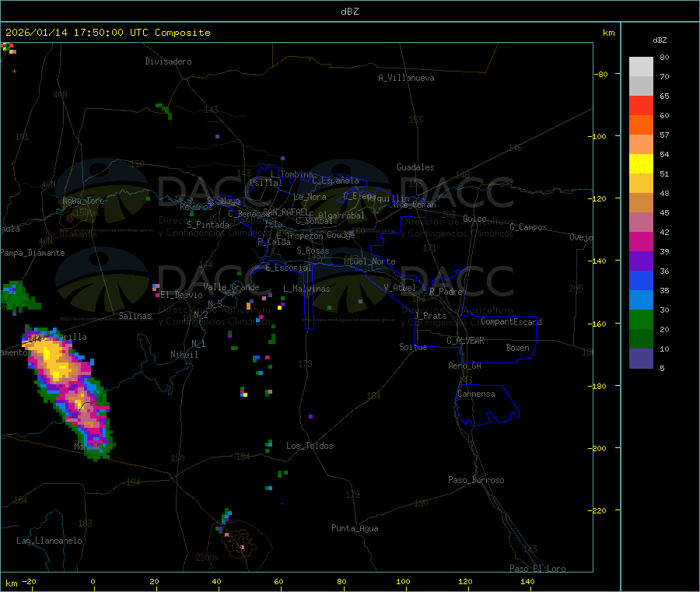Click the CompantEscard label
This screenshot has height=592, width=700.
[x=511, y=321]
